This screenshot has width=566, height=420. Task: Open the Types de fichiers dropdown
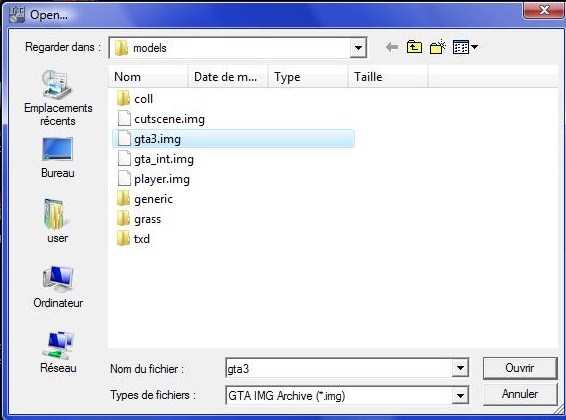460,396
